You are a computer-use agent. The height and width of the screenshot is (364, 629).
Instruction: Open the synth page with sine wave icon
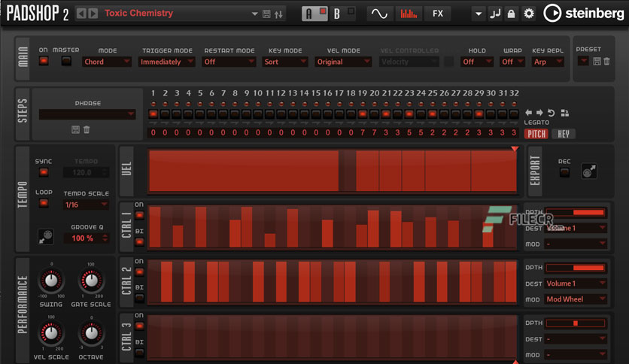(379, 14)
